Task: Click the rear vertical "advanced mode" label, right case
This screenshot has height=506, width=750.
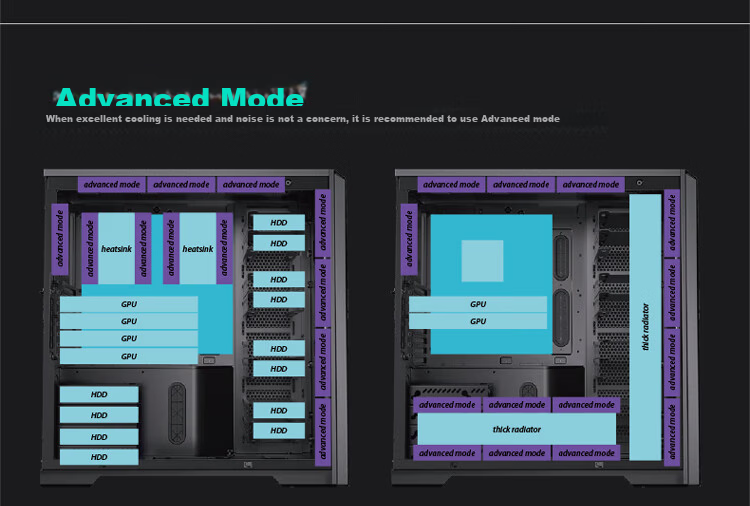Action: coord(409,239)
